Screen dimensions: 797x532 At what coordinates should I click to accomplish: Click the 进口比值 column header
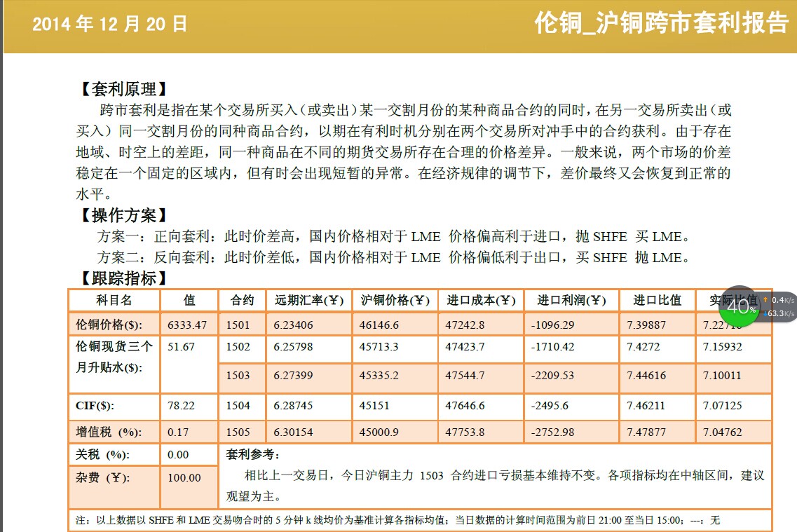(x=658, y=300)
